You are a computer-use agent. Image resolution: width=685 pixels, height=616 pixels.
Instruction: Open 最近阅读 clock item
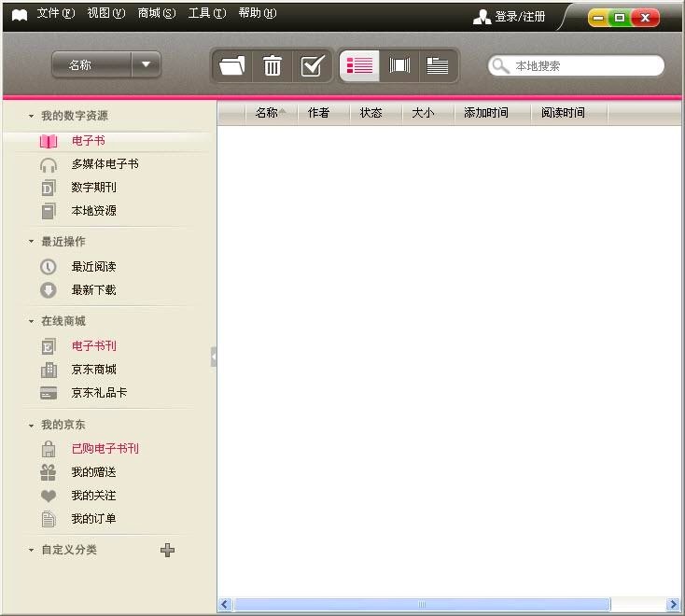pyautogui.click(x=93, y=267)
